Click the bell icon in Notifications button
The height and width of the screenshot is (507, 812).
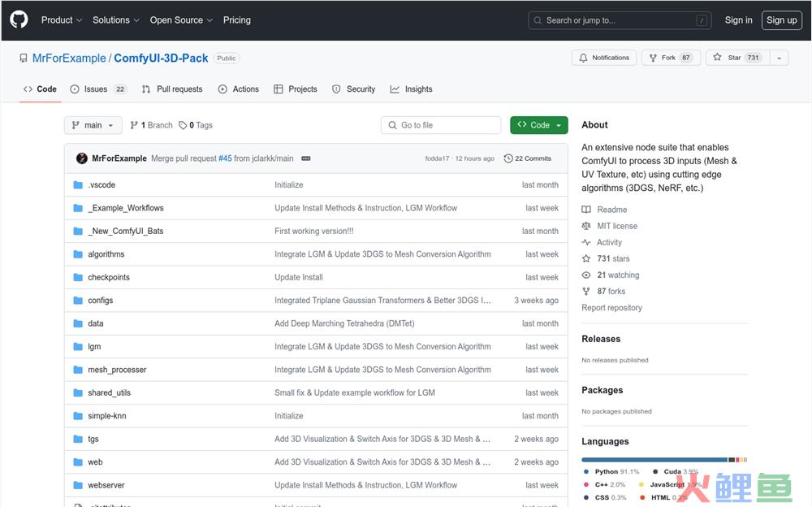(583, 58)
